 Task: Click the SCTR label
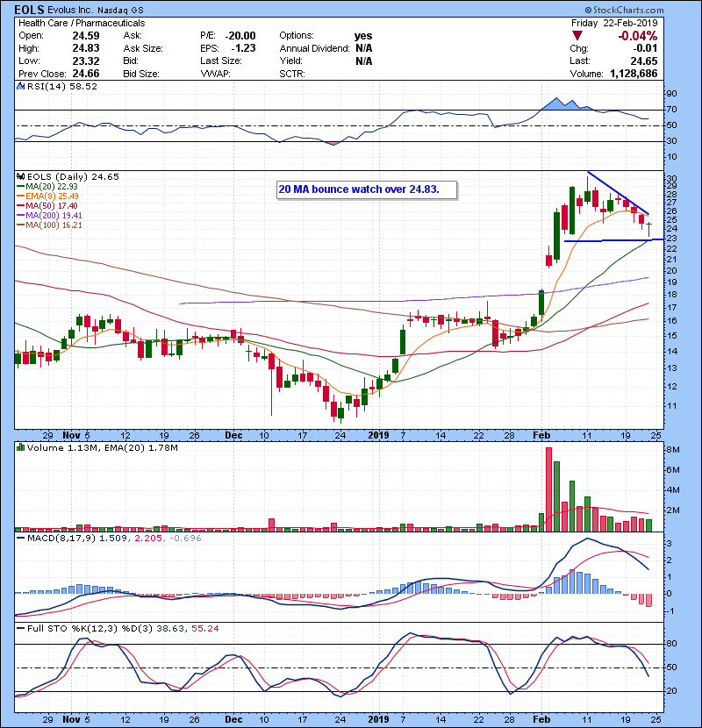coord(291,74)
